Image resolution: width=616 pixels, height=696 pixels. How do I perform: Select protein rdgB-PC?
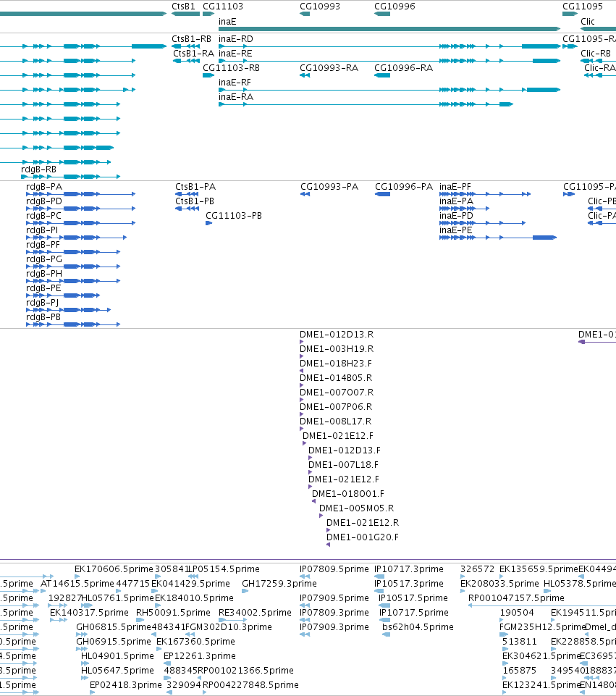pos(81,223)
